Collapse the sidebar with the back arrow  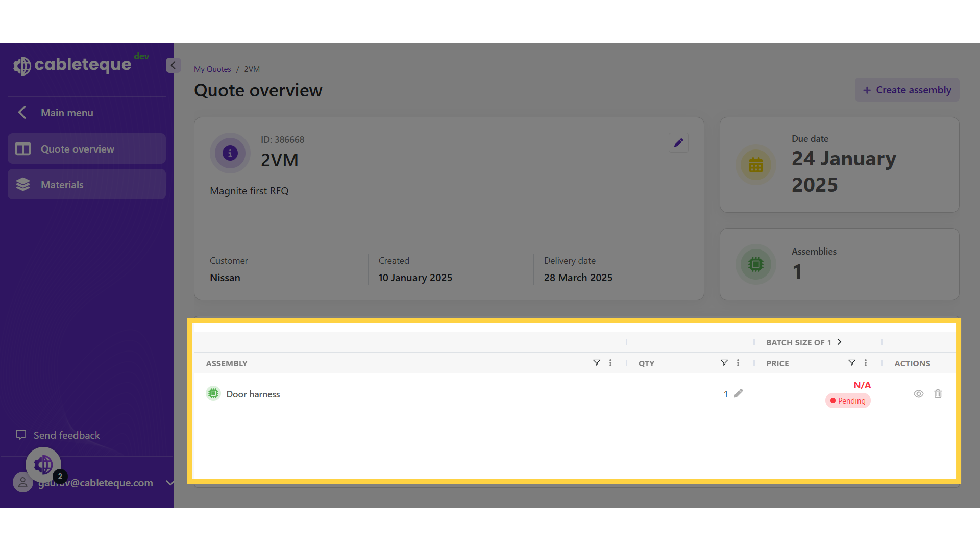click(173, 65)
